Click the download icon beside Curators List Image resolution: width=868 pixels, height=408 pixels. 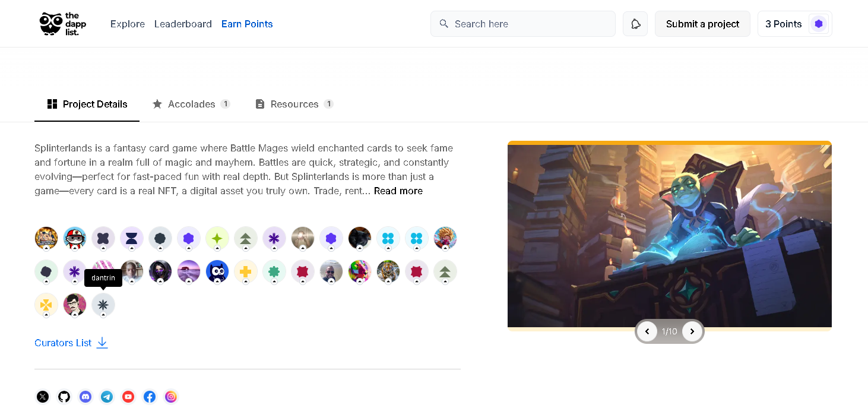pyautogui.click(x=102, y=343)
